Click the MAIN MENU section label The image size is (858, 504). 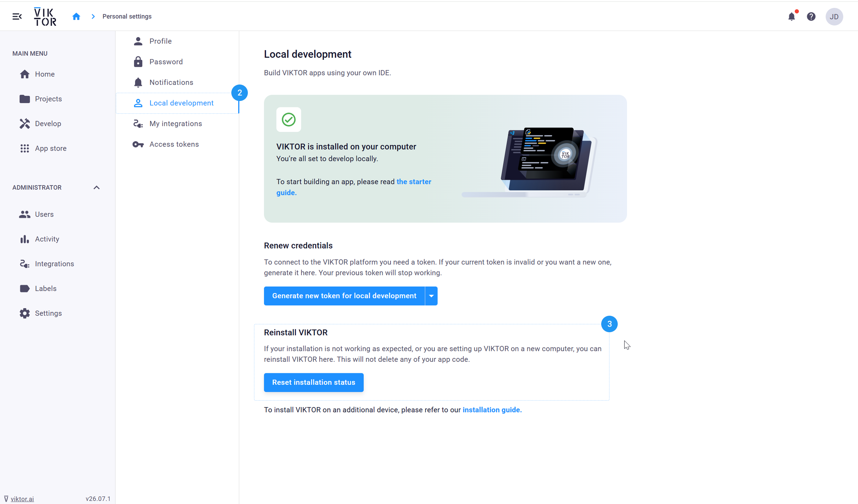[x=30, y=54]
